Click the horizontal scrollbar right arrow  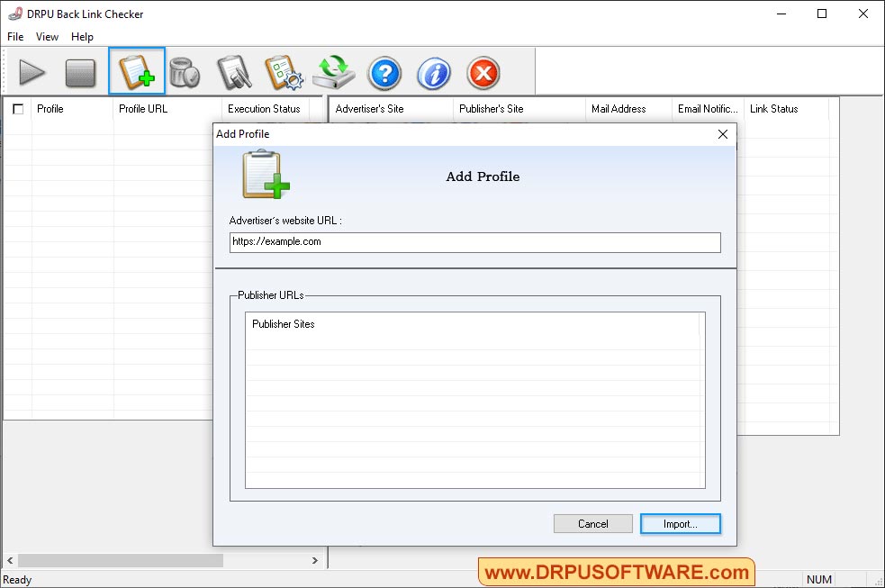315,559
